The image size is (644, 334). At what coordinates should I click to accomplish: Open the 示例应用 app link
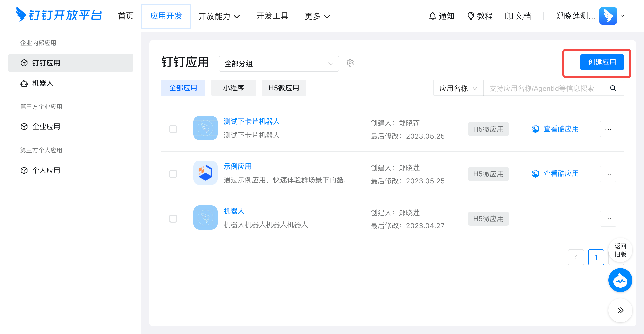click(x=238, y=166)
